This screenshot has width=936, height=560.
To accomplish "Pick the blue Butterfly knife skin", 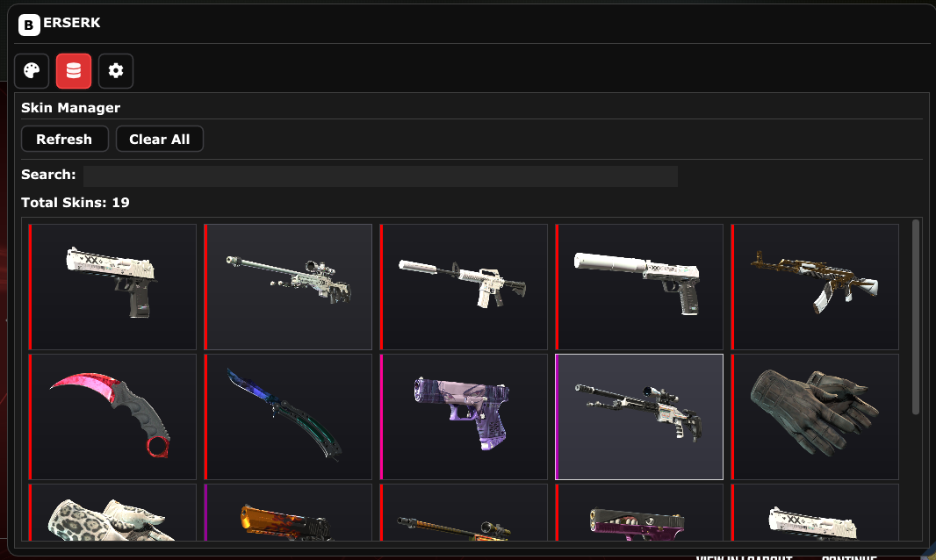I will [x=288, y=417].
